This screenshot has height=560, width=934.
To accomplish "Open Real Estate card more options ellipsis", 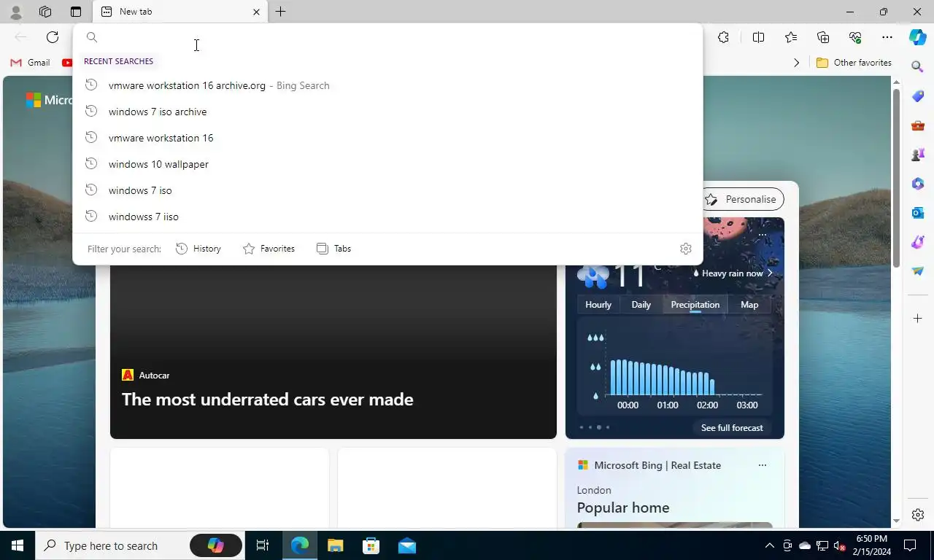I will pyautogui.click(x=763, y=465).
